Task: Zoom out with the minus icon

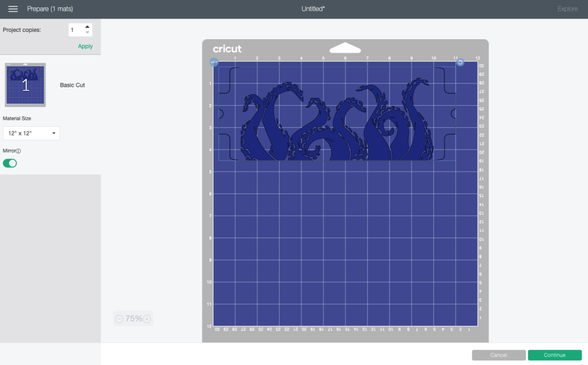Action: (x=119, y=319)
